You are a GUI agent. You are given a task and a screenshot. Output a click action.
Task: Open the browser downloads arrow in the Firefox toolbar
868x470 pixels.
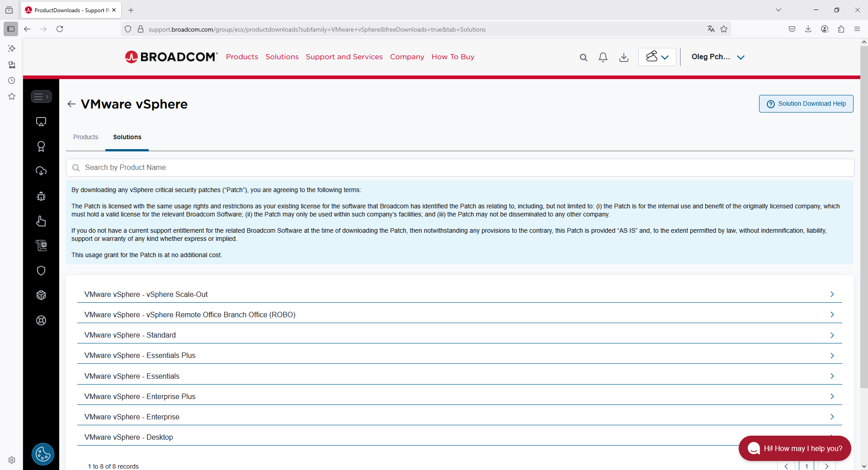808,29
